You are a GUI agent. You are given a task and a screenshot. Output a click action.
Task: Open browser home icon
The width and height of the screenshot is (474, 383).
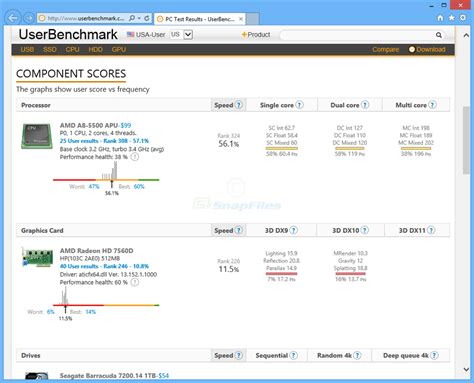click(440, 18)
